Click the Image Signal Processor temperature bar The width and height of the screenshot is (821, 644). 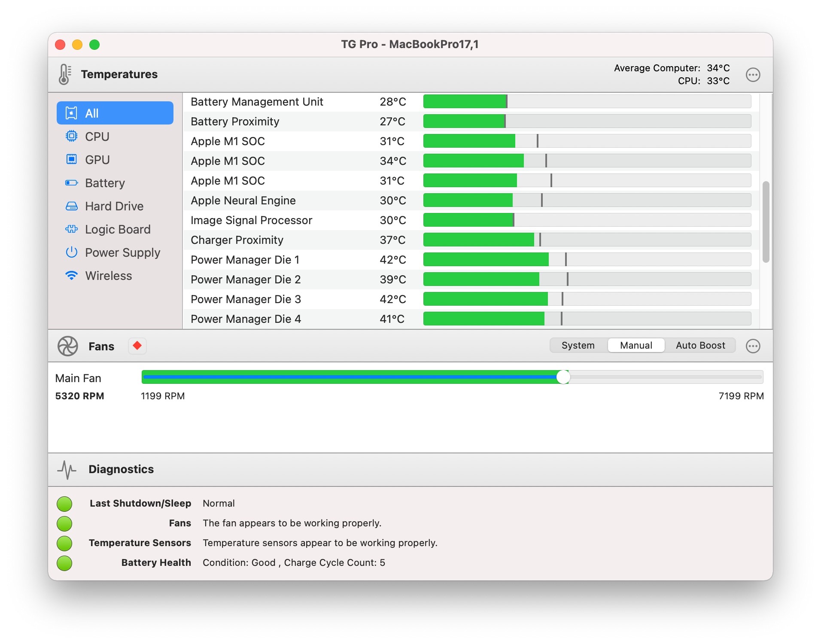click(587, 220)
